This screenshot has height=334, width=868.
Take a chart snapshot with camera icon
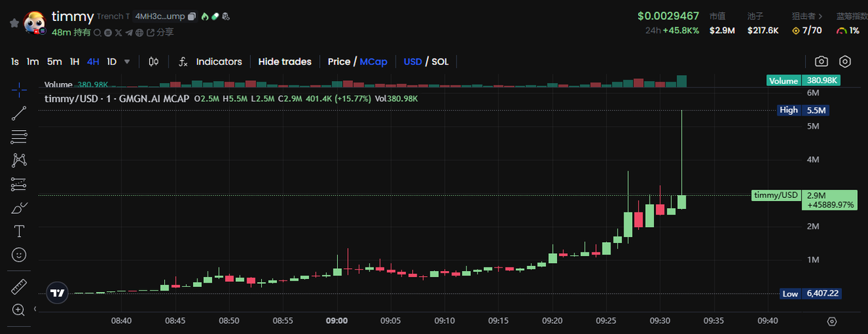coord(821,61)
